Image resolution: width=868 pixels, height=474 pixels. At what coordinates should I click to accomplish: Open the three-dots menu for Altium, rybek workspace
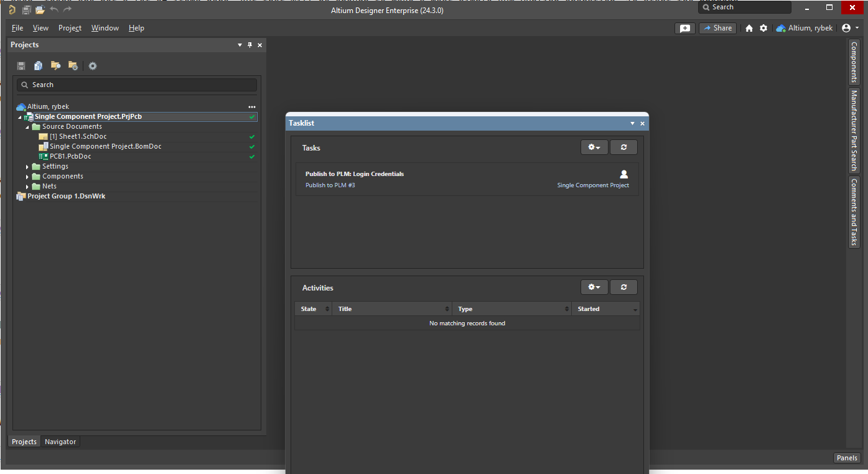point(252,107)
